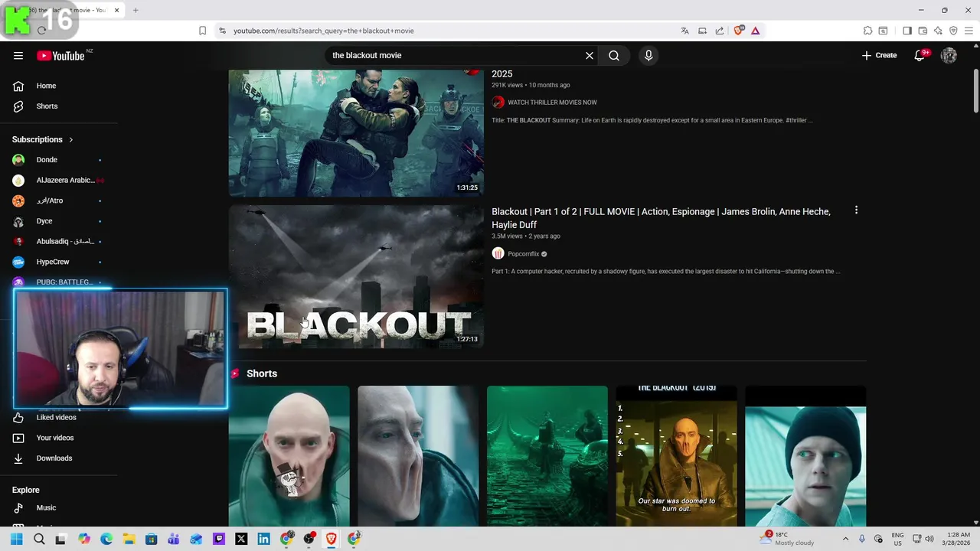Open the volume control in tray
The width and height of the screenshot is (980, 551).
tap(929, 539)
